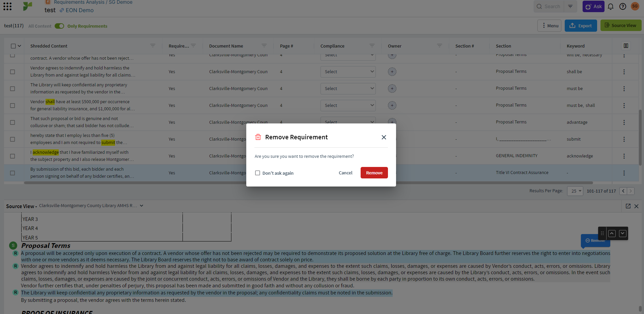Click the Proposal Terms section S marker
Viewport: 644px width, 314px height.
pyautogui.click(x=13, y=246)
